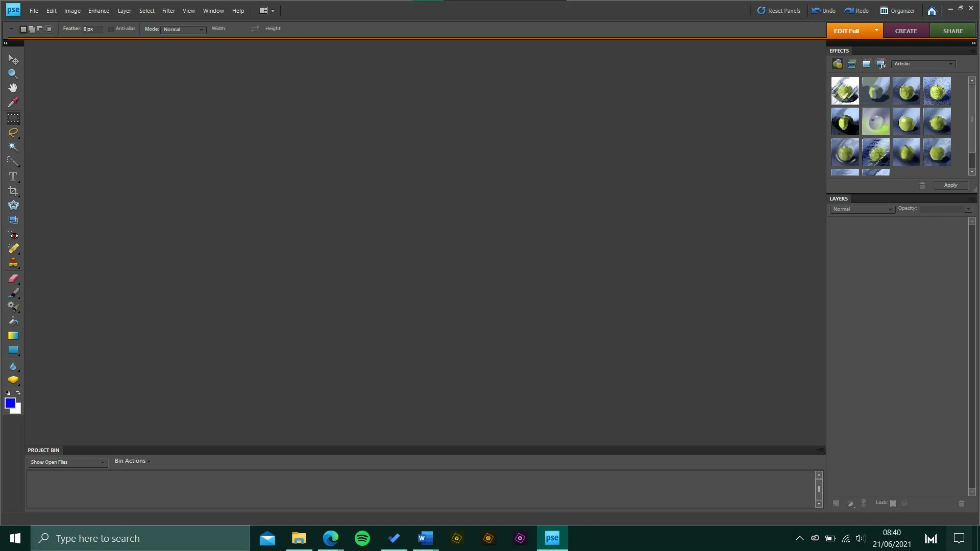Screen dimensions: 980x551
Task: Select the Red Eye Removal tool
Action: 13,235
